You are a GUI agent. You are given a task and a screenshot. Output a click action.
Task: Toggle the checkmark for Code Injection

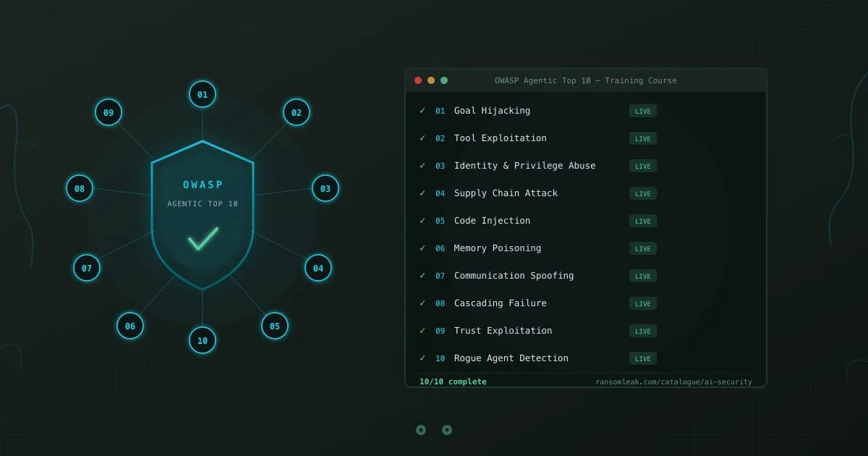(x=422, y=221)
